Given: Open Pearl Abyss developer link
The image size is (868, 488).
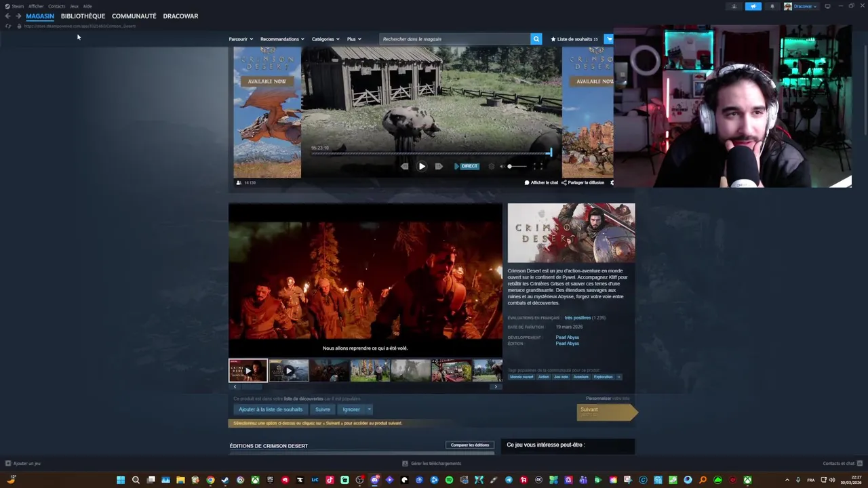Looking at the screenshot, I should 568,338.
